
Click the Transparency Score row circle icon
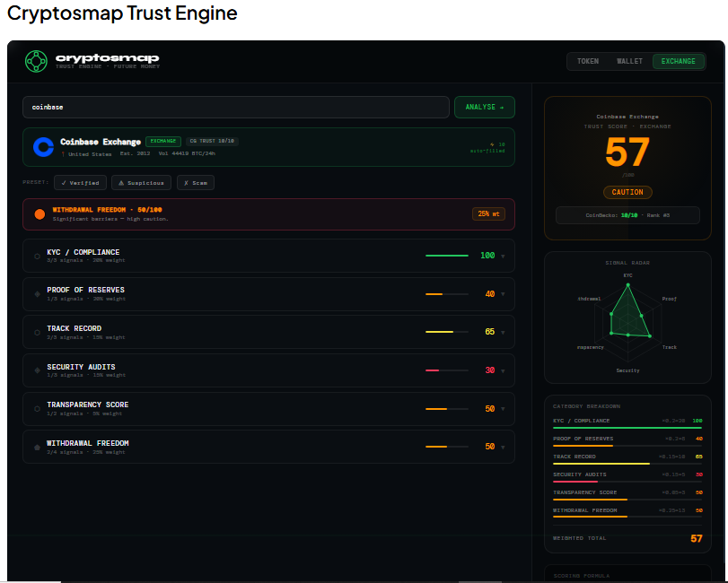(x=37, y=409)
